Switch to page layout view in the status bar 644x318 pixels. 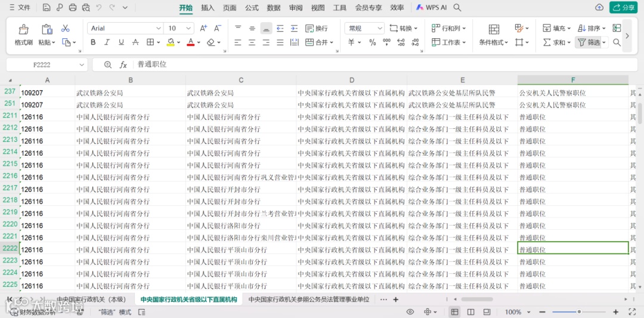pyautogui.click(x=471, y=312)
